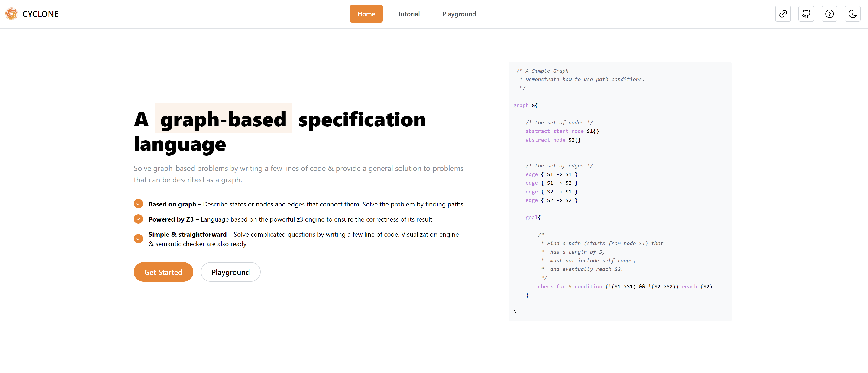Click the CYCLONE brand name
Image resolution: width=868 pixels, height=373 pixels.
click(x=40, y=14)
